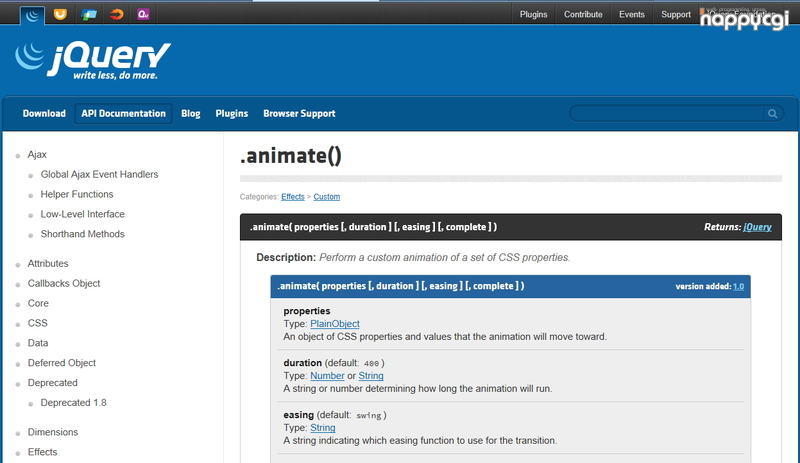Open the jQuery Mobile icon in top bar

tap(89, 14)
